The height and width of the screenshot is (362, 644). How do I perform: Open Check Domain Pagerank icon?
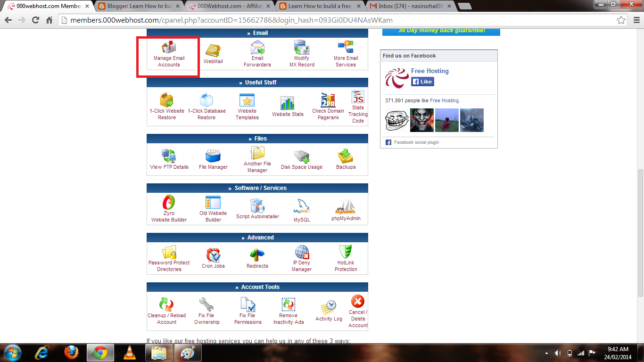(328, 100)
